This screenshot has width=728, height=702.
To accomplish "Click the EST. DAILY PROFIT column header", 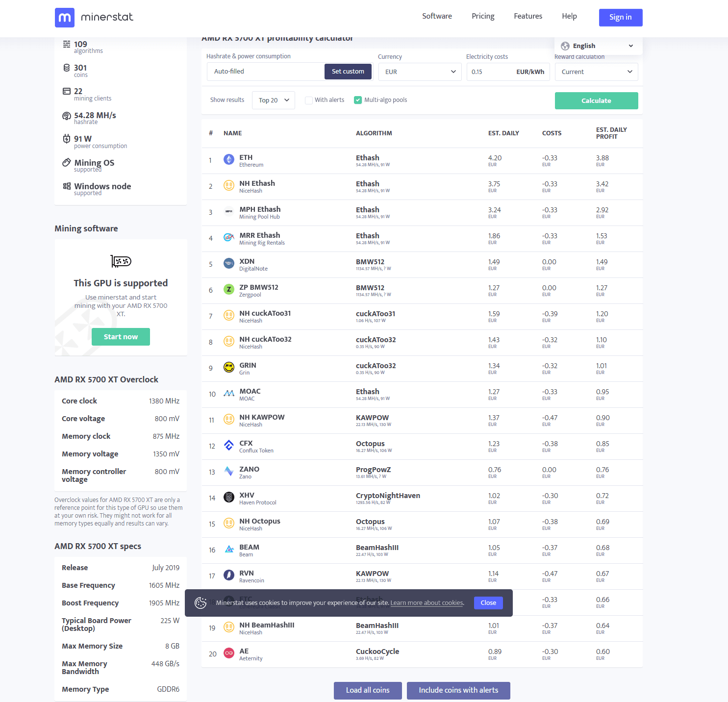I will coord(611,133).
